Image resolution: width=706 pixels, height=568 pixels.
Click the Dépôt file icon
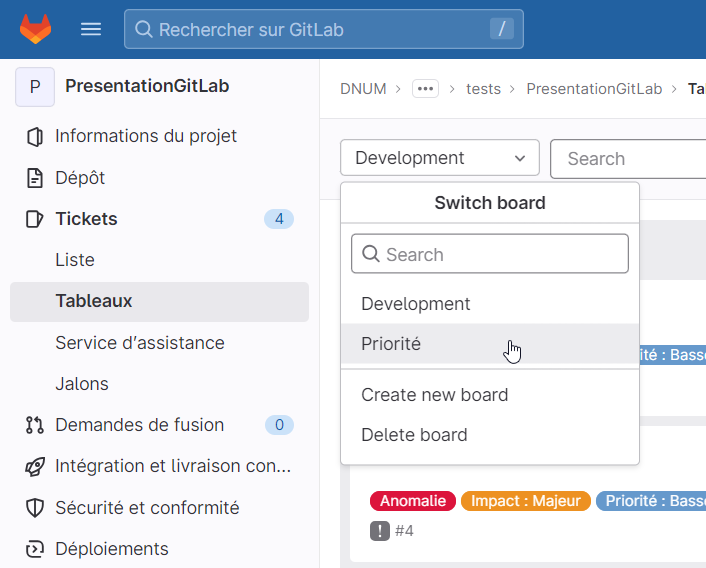(x=35, y=178)
